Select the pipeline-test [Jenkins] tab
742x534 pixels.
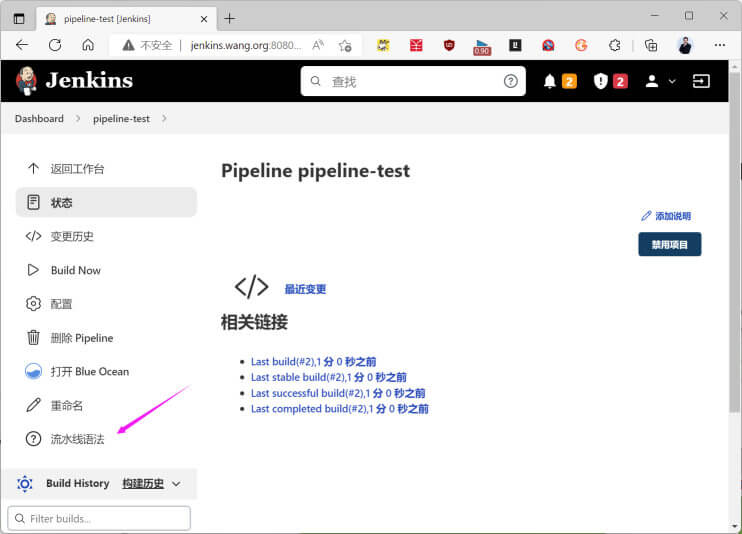click(x=126, y=19)
